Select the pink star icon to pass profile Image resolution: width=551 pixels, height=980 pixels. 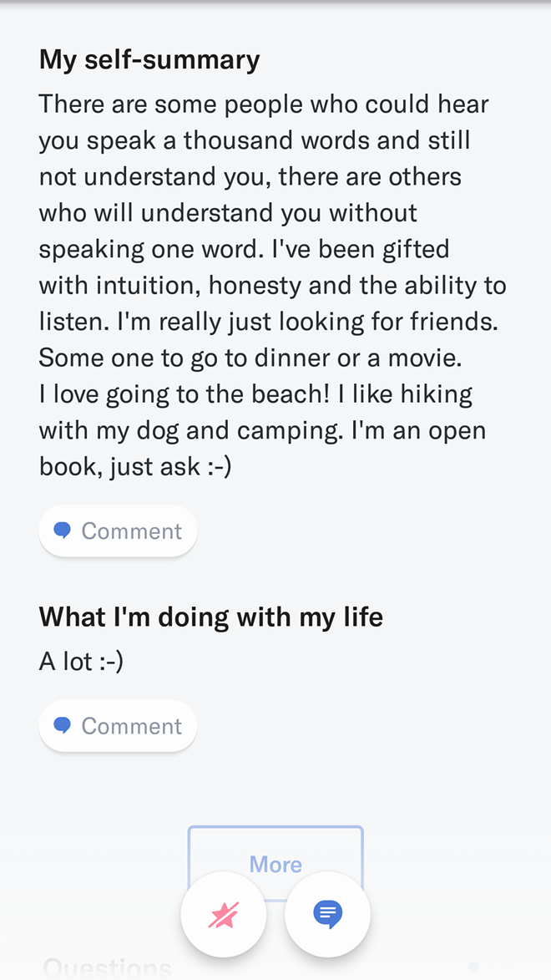point(224,914)
